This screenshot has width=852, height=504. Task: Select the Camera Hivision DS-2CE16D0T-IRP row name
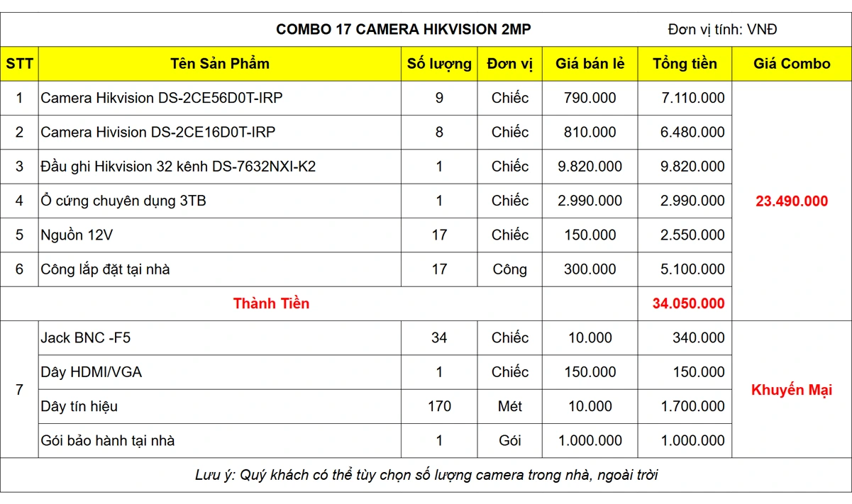[x=158, y=132]
